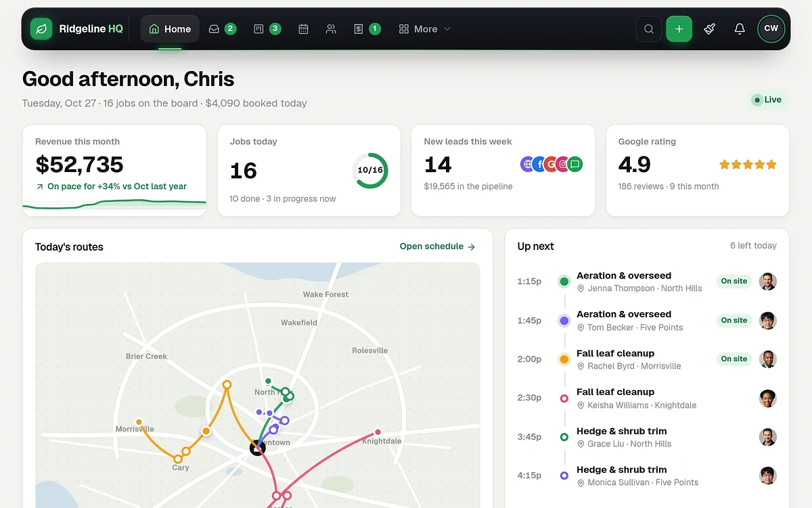Viewport: 812px width, 508px height.
Task: Open the CW profile avatar
Action: 771,29
